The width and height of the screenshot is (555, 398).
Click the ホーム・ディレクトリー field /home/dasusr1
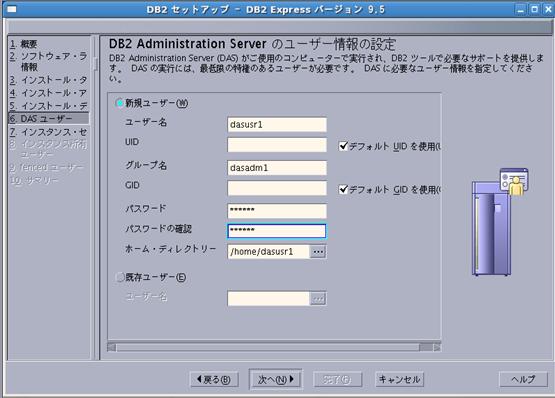click(x=269, y=252)
